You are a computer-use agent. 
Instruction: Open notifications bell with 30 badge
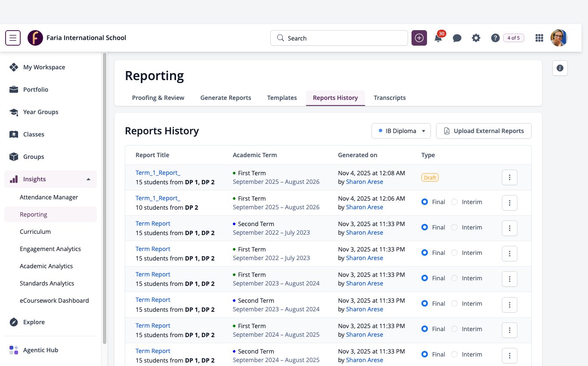(x=438, y=38)
